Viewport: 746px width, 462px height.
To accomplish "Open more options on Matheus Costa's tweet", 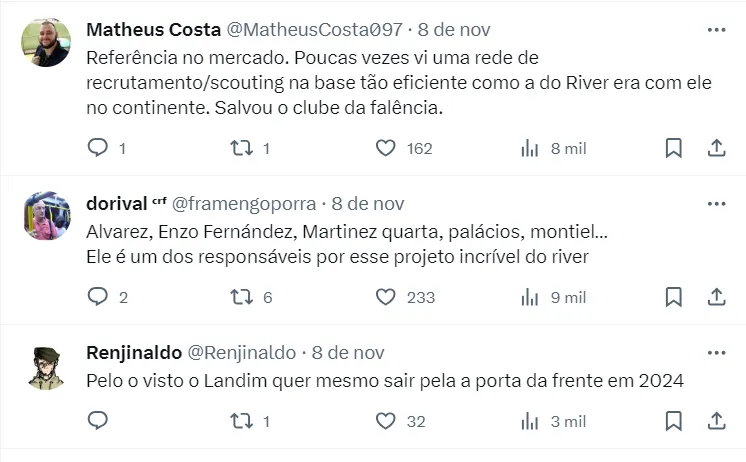I will pos(716,30).
